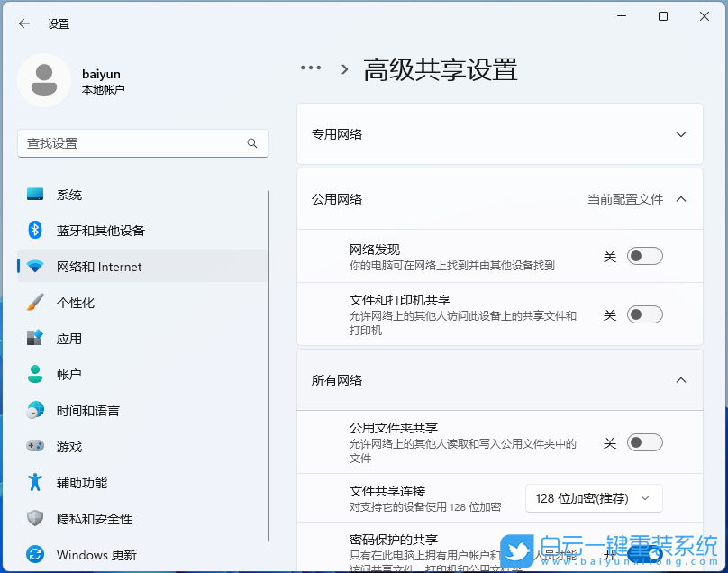The image size is (728, 573).
Task: Open 帐户 settings
Action: coord(68,374)
